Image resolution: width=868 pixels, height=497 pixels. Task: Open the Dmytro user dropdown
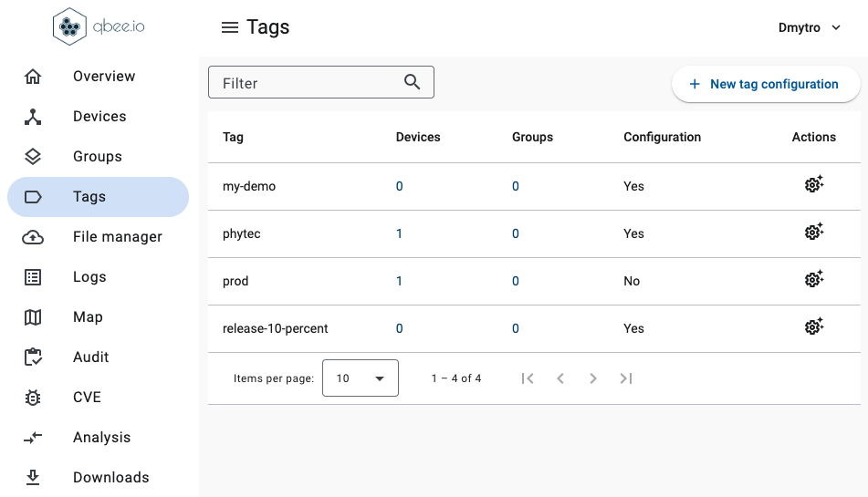click(x=810, y=27)
